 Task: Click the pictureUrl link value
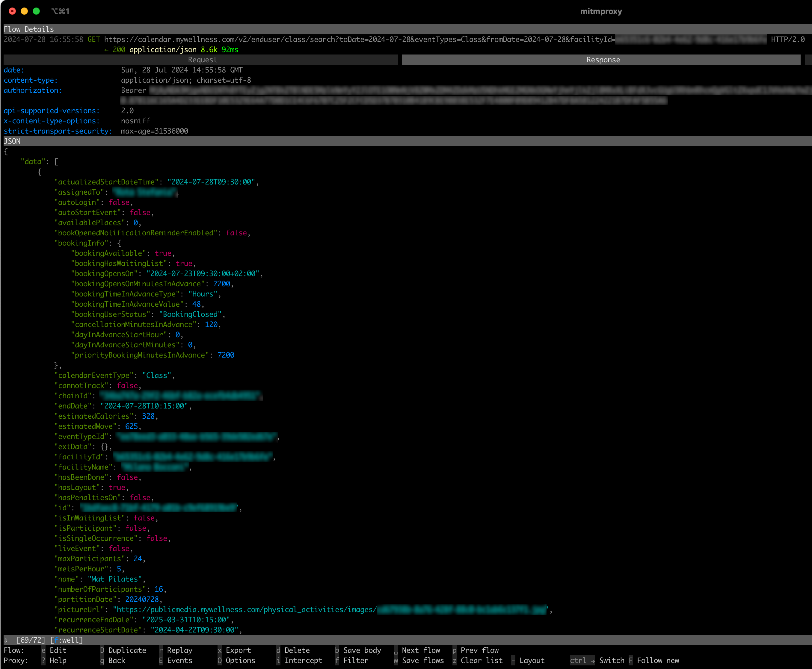tap(331, 610)
